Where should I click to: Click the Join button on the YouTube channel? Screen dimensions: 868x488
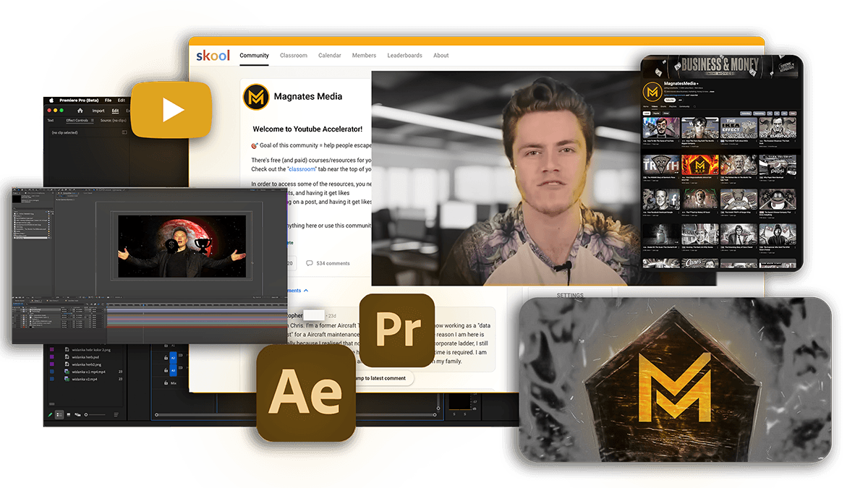(680, 100)
